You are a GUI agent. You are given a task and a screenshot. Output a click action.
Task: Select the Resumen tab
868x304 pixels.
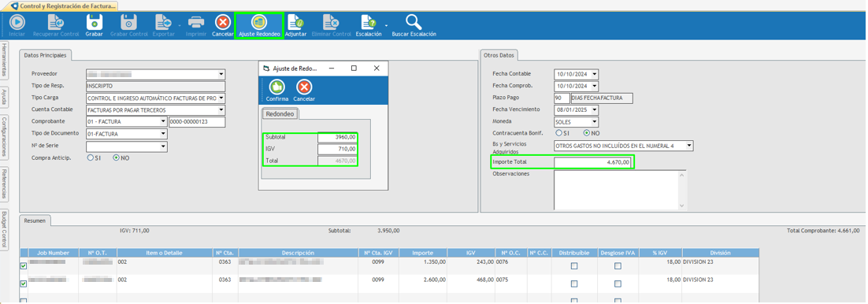pos(35,221)
